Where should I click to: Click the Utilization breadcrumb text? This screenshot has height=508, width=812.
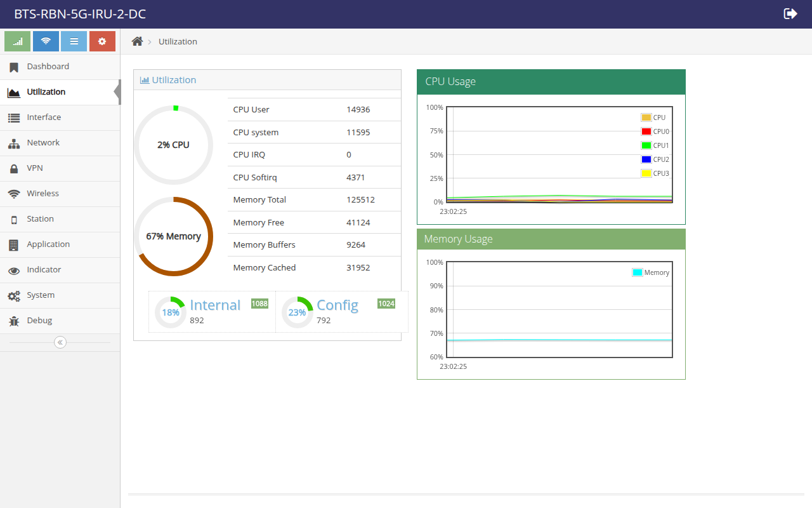coord(178,41)
